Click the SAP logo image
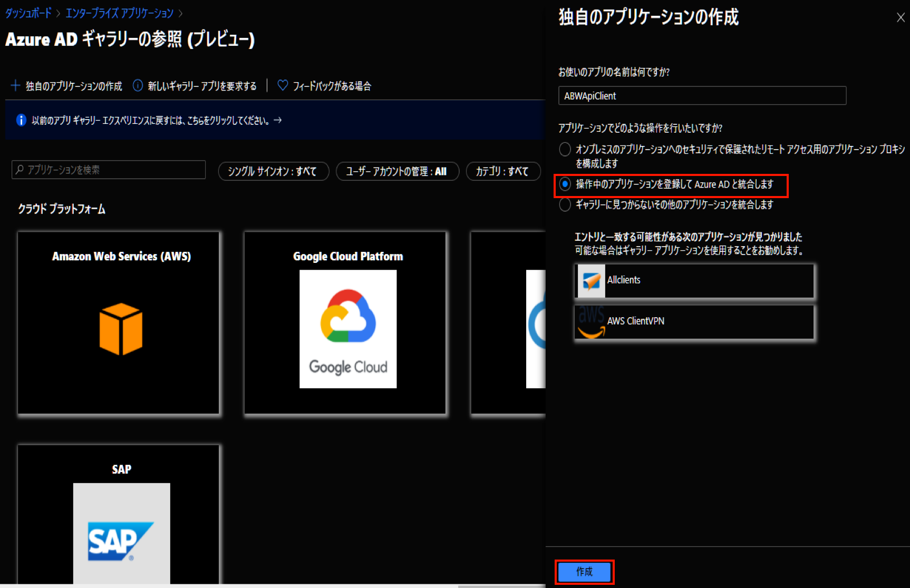This screenshot has height=588, width=910. (121, 533)
